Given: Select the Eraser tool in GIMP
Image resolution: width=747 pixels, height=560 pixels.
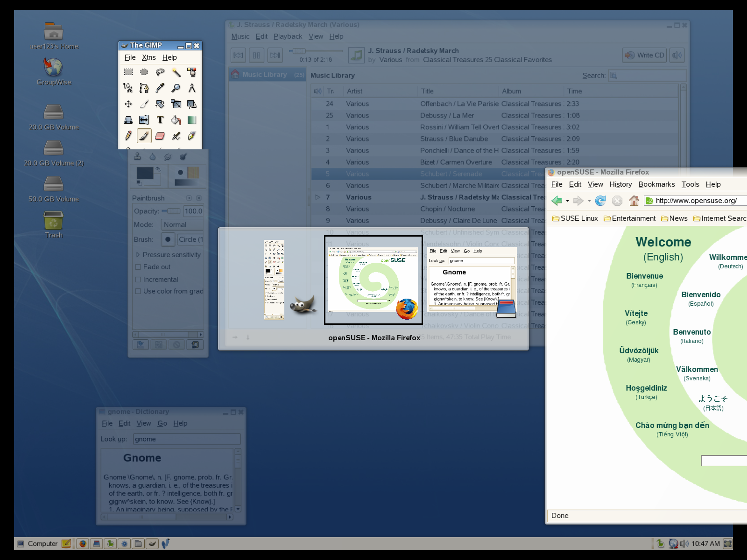Looking at the screenshot, I should (160, 136).
